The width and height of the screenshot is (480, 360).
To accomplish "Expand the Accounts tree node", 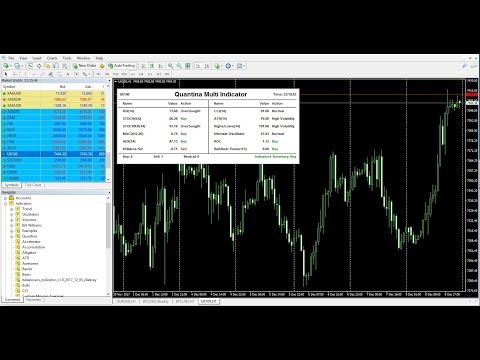I will (x=6, y=198).
